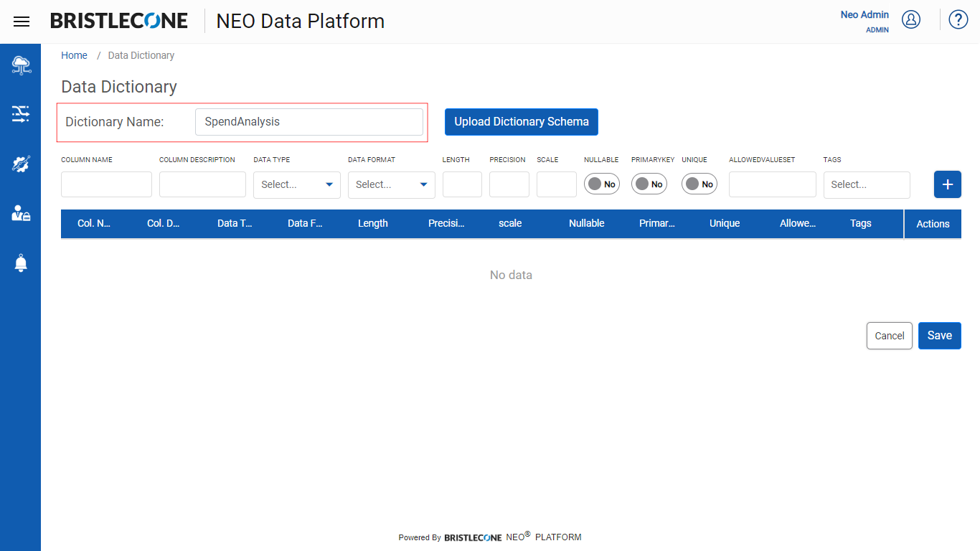Click the Col. D... table column header
The width and height of the screenshot is (980, 551).
[x=164, y=223]
